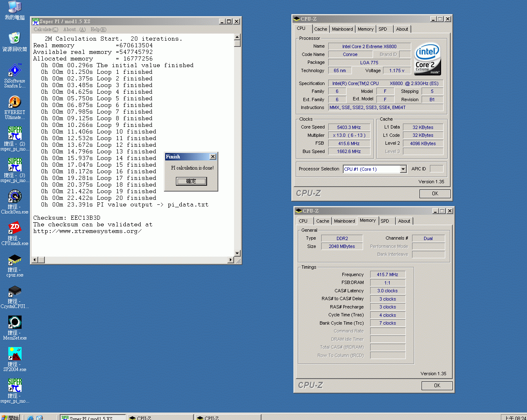This screenshot has width=527, height=420.
Task: Launch MemSet.exe shortcut
Action: pos(15,328)
